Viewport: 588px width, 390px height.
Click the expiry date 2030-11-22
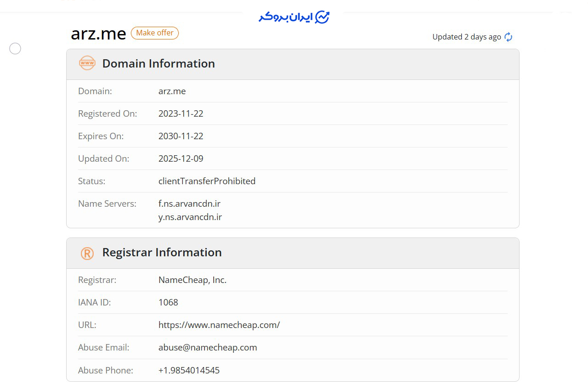[x=181, y=136]
